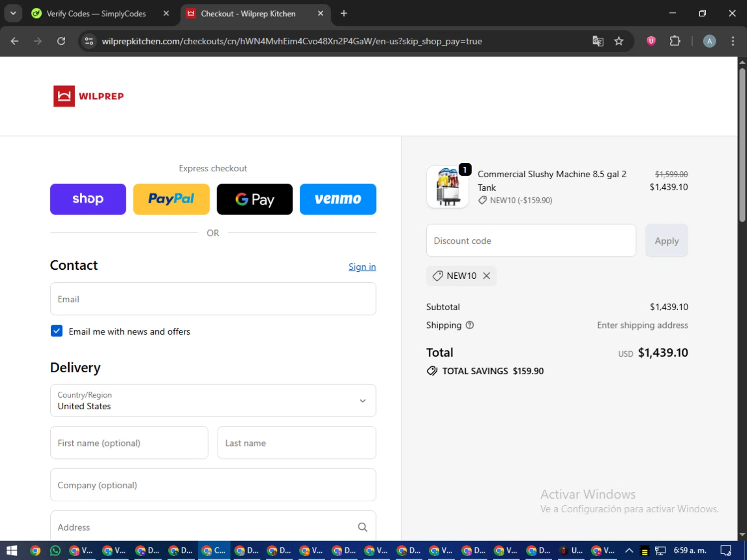
Task: Click the NEW10 tag icon under product
Action: coord(482,200)
